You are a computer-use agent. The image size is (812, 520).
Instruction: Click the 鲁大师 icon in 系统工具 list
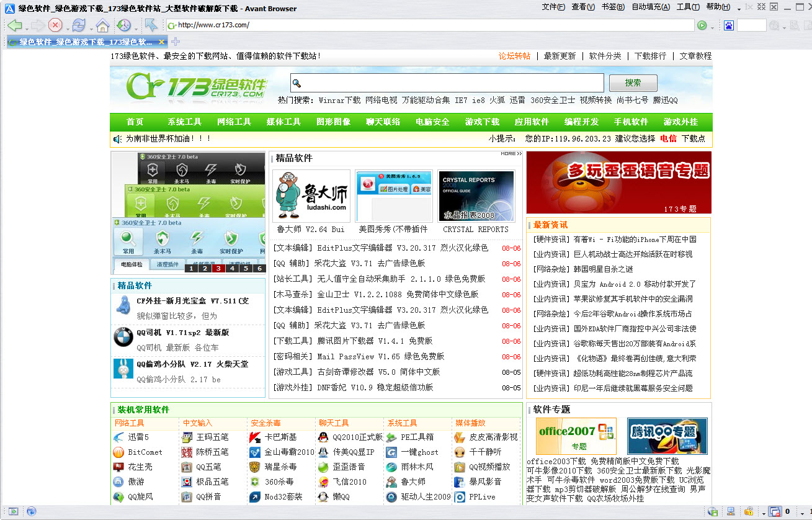click(x=391, y=482)
